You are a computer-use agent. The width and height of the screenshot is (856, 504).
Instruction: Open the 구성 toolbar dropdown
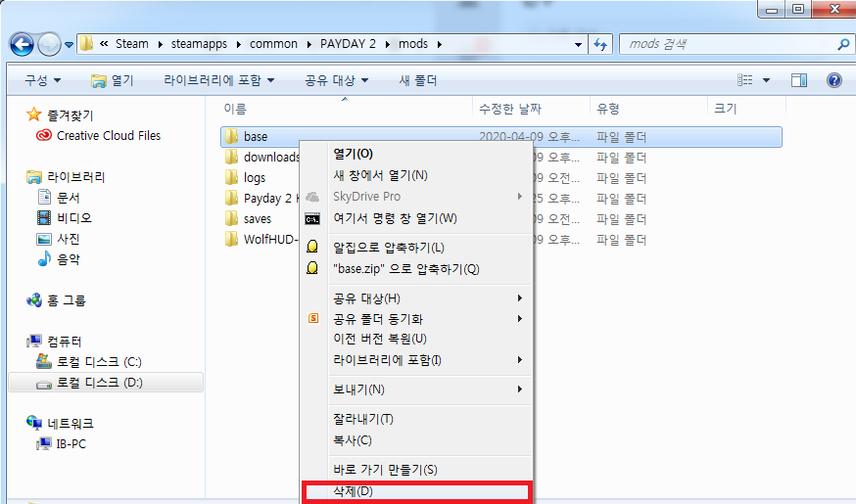[x=42, y=80]
